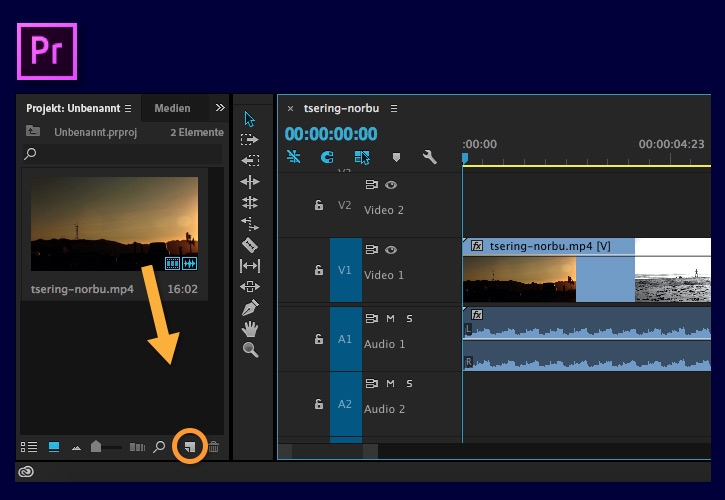Viewport: 725px width, 500px height.
Task: Switch Project panel to Icon View
Action: (x=54, y=447)
